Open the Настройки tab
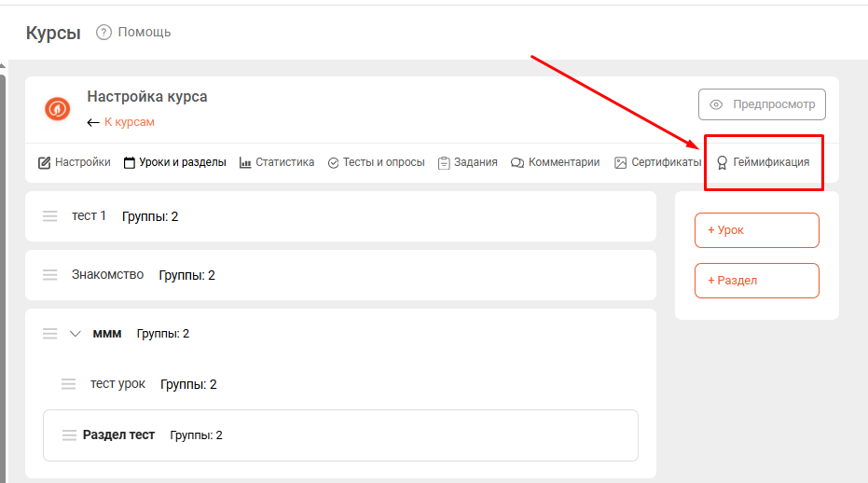The image size is (868, 483). click(x=75, y=162)
